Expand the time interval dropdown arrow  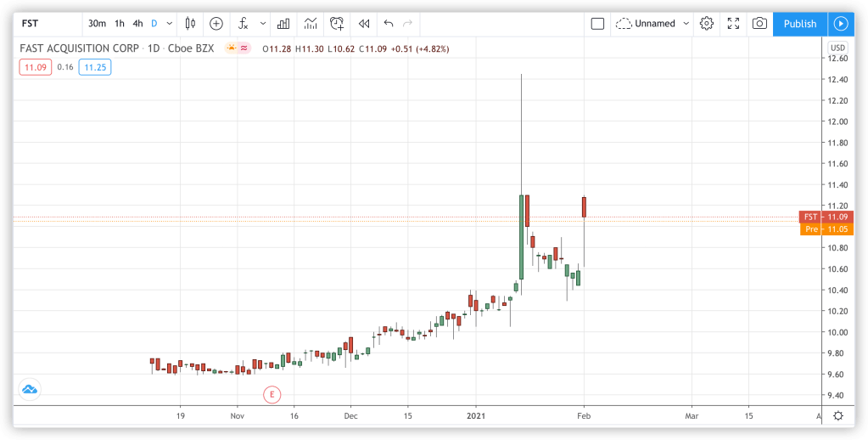click(x=171, y=24)
